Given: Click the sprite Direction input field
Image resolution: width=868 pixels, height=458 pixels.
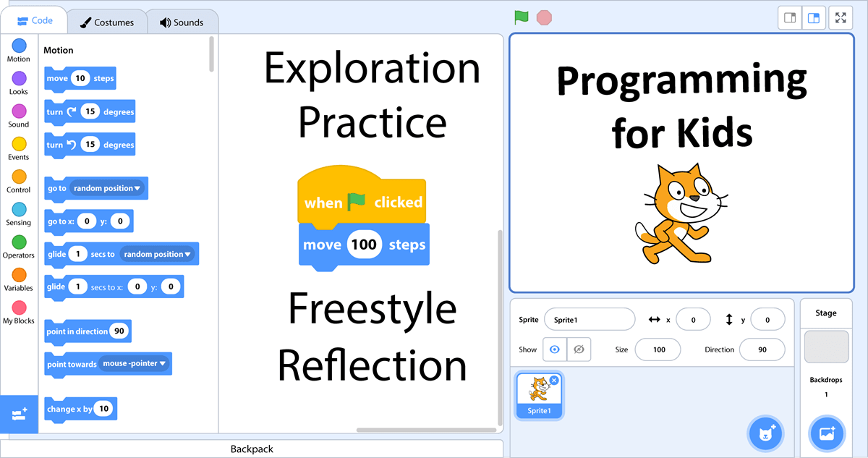Looking at the screenshot, I should 762,349.
